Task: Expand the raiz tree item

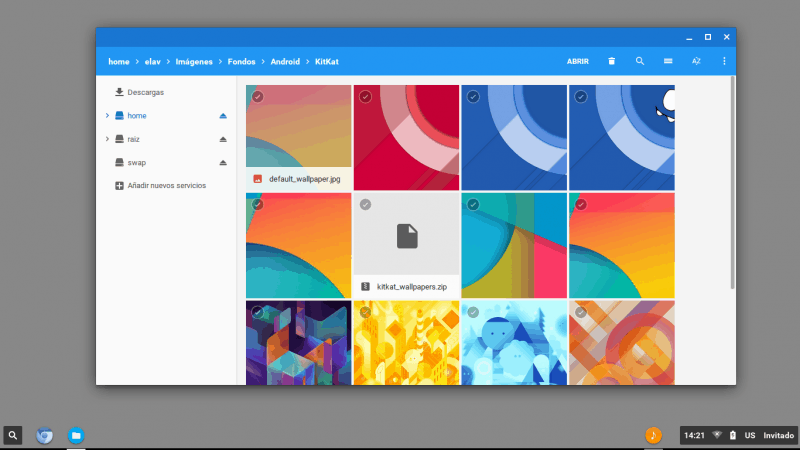Action: (107, 139)
